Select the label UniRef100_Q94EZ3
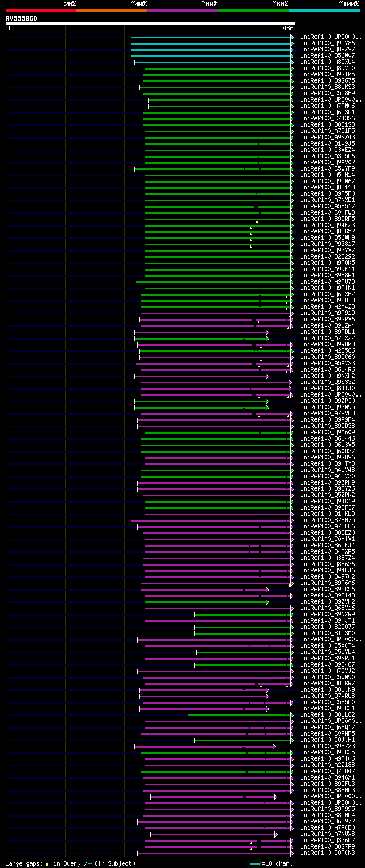The width and height of the screenshot is (365, 868). [x=327, y=225]
